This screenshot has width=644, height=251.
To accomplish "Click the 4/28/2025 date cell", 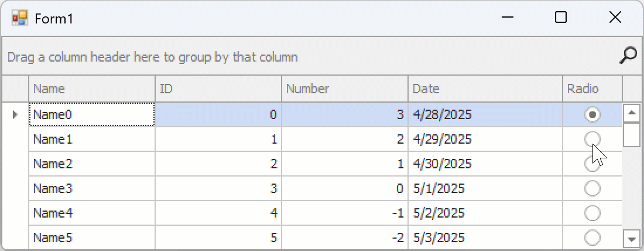I will click(485, 114).
